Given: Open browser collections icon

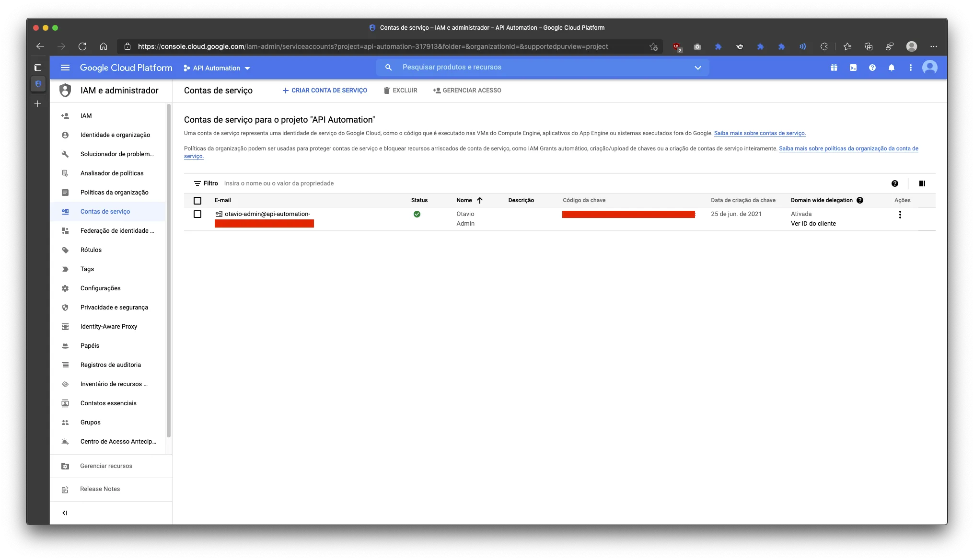Looking at the screenshot, I should click(x=869, y=46).
